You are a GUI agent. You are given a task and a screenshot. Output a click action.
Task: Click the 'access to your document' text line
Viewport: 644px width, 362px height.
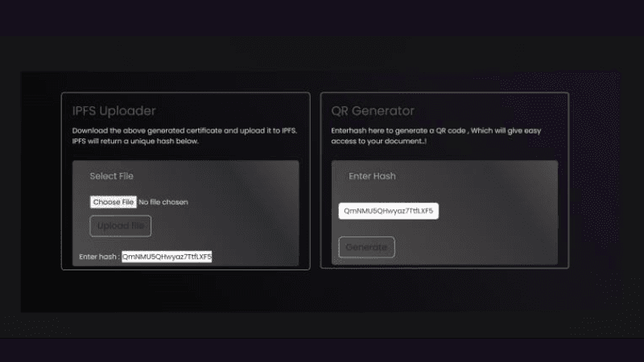click(377, 141)
